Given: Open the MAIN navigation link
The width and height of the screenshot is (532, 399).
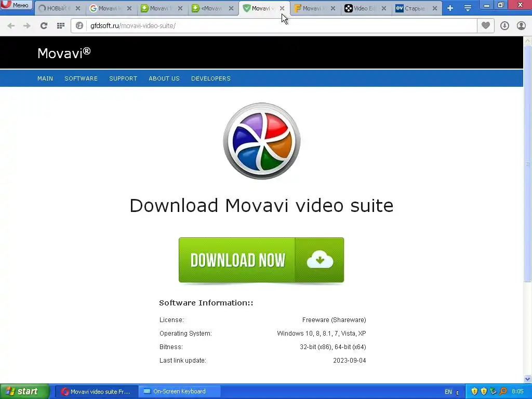Looking at the screenshot, I should [x=45, y=78].
